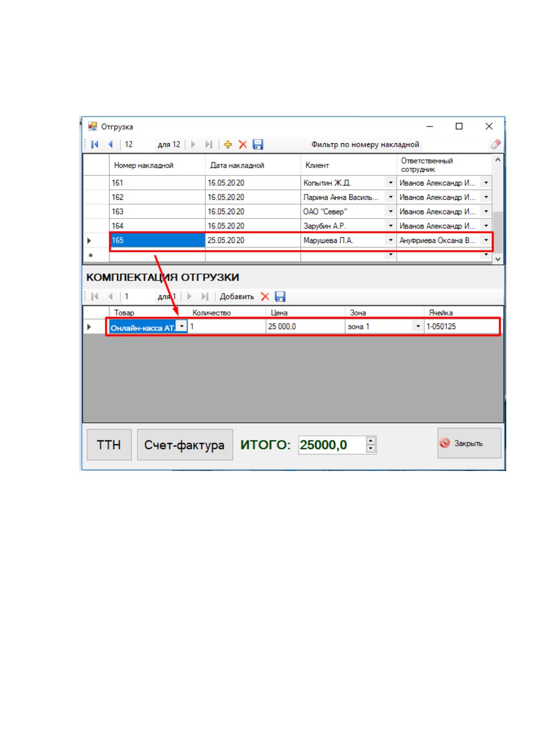This screenshot has width=535, height=756.
Task: Select invoice number cell 163
Action: [157, 211]
